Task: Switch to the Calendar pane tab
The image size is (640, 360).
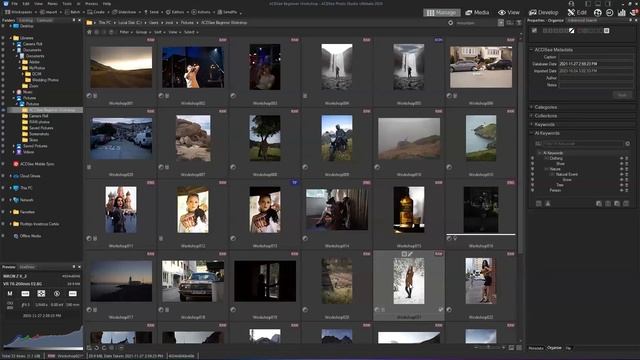Action: [44, 20]
